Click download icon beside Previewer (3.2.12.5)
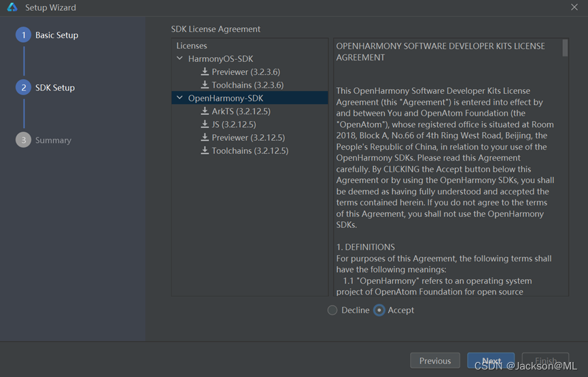The height and width of the screenshot is (377, 588). (x=205, y=137)
